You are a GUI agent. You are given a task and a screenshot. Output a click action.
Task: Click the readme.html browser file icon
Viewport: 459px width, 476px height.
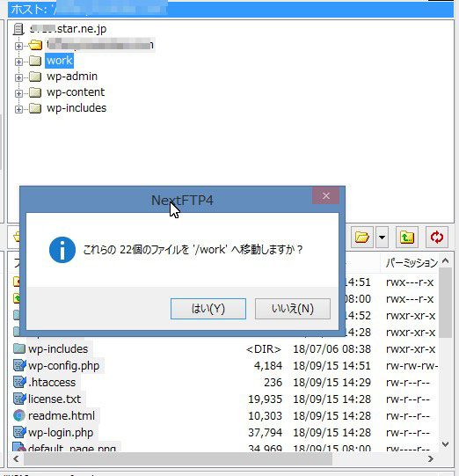tap(19, 415)
